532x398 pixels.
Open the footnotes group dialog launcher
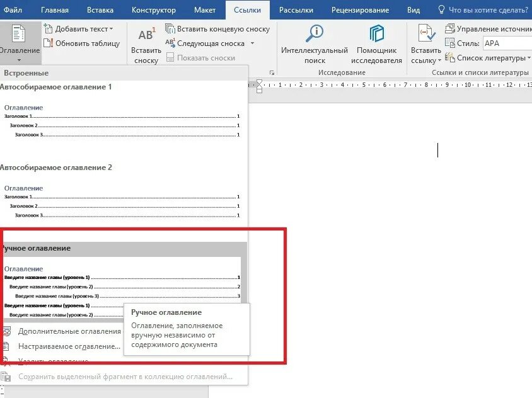pyautogui.click(x=272, y=72)
